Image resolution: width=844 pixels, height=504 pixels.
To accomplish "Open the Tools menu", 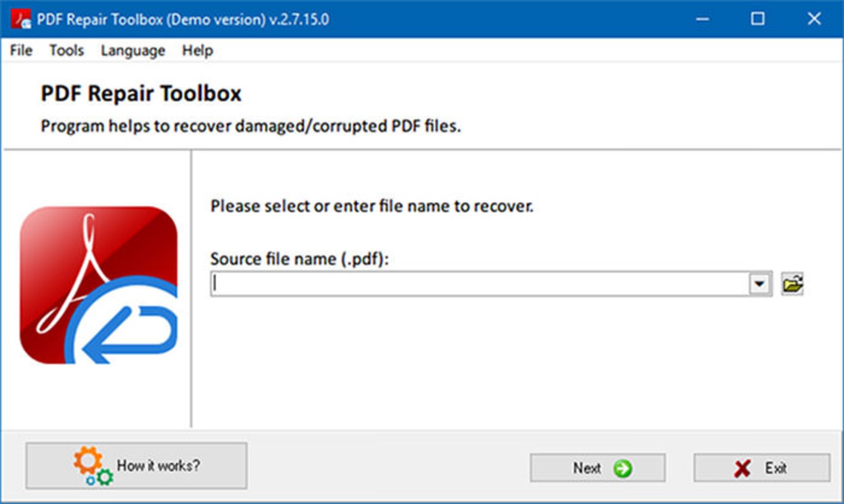I will 66,51.
